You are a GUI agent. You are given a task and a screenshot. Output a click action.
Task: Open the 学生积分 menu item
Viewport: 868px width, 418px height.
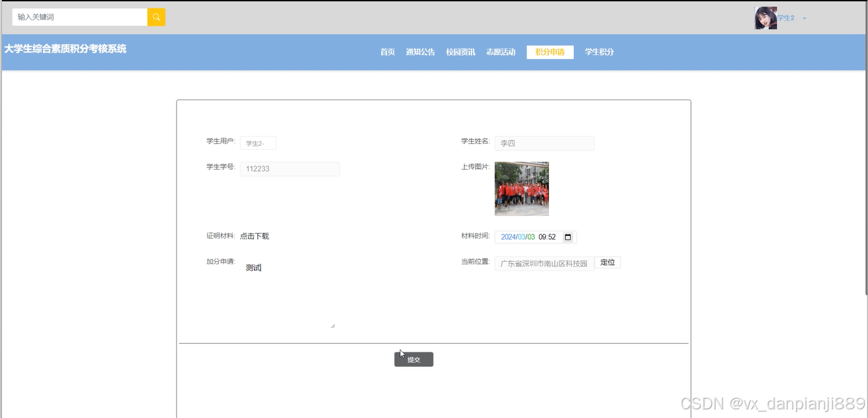(599, 52)
